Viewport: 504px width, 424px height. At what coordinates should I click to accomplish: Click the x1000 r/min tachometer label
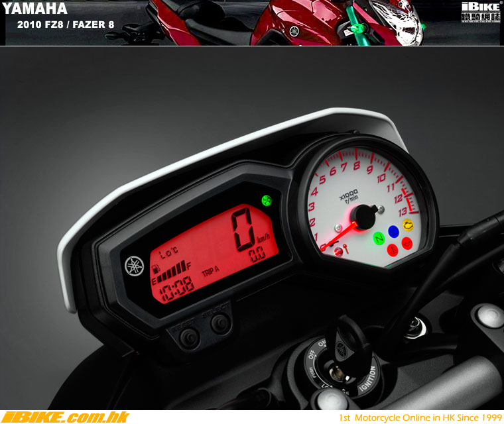pyautogui.click(x=349, y=195)
